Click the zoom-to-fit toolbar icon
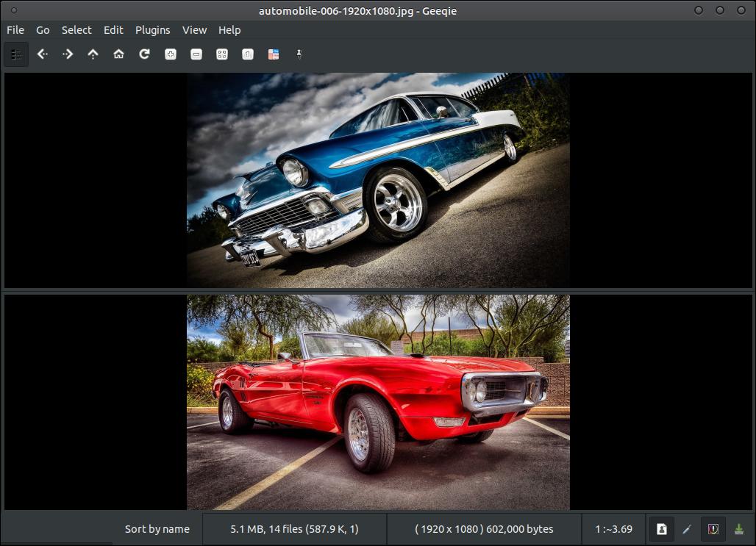Viewport: 756px width, 546px height. coord(222,54)
